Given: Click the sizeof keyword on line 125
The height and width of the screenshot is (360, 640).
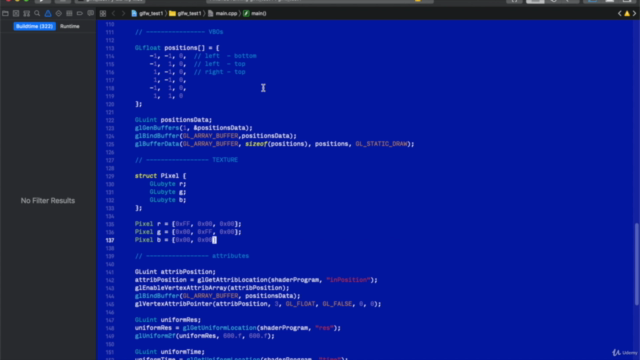Looking at the screenshot, I should click(x=256, y=144).
